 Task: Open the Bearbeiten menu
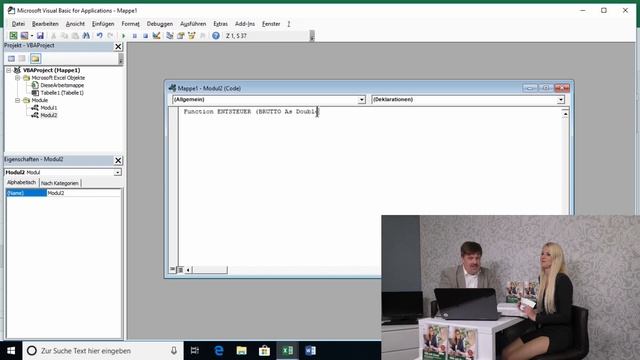pos(45,24)
